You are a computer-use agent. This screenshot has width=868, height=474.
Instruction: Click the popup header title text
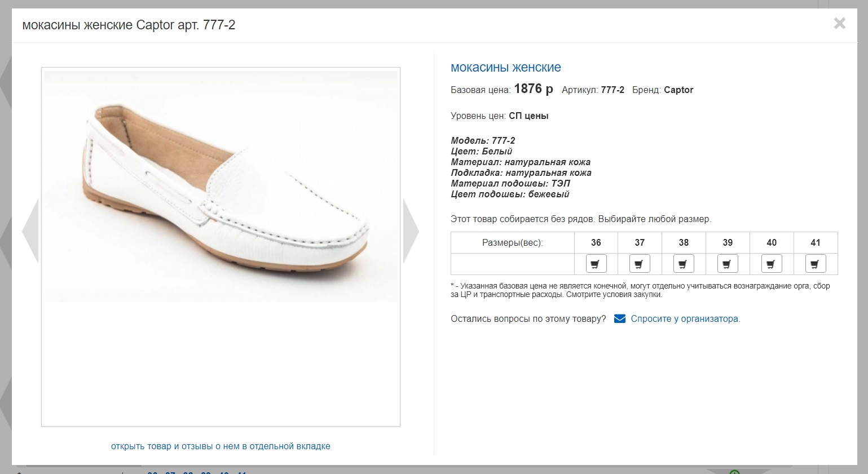tap(129, 25)
